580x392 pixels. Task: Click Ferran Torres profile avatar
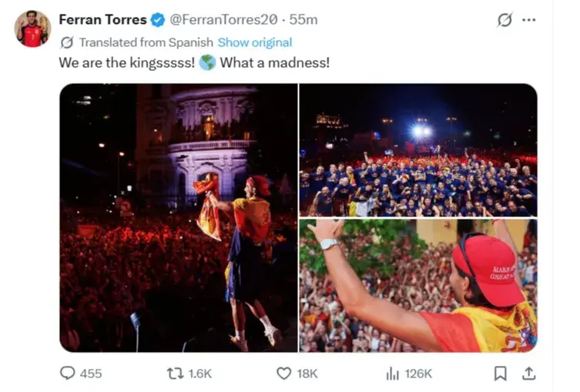pyautogui.click(x=32, y=28)
